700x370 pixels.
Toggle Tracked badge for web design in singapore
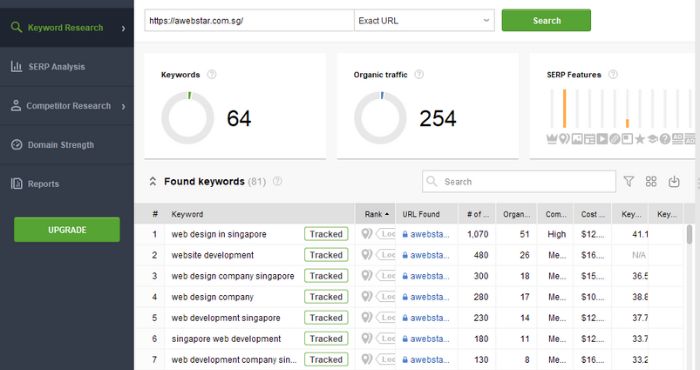point(326,234)
